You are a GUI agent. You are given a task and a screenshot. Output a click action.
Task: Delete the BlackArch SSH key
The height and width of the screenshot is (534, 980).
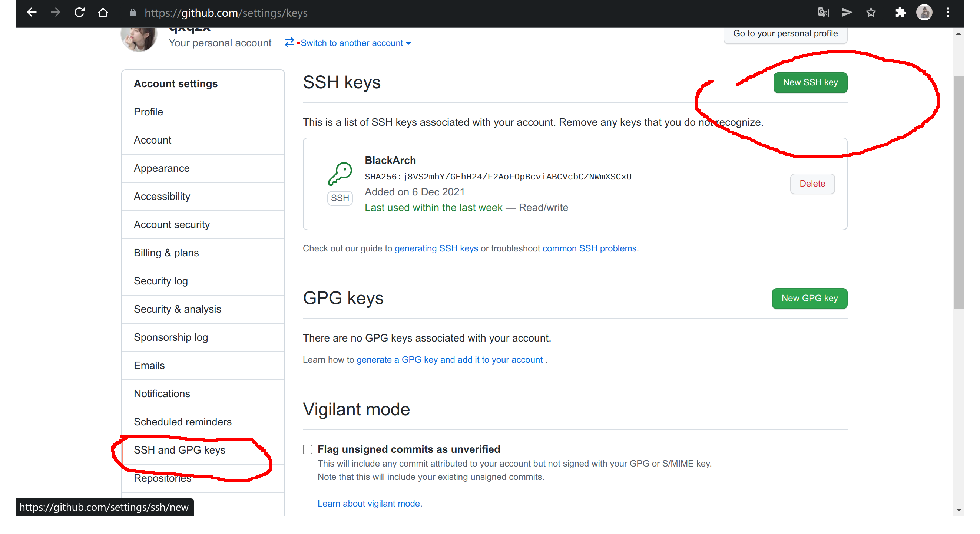(x=812, y=184)
